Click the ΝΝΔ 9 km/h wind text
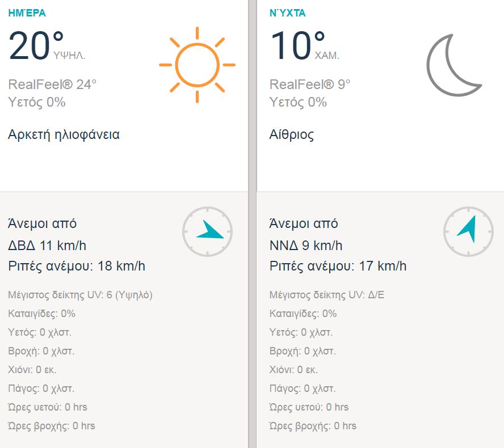 click(x=306, y=246)
